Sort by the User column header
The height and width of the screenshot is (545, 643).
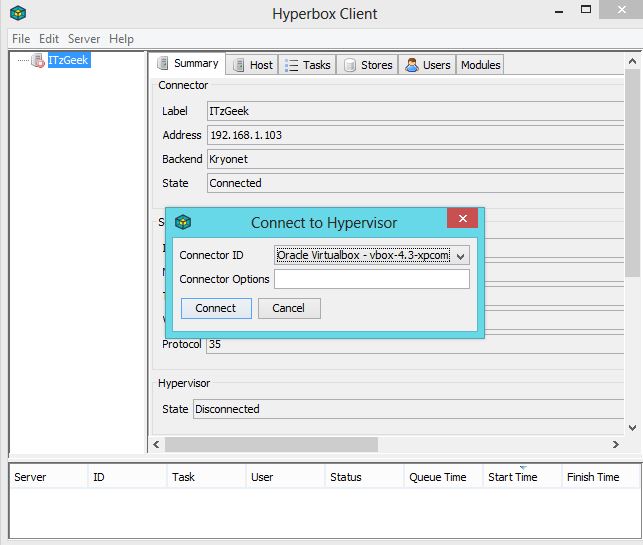[x=285, y=477]
